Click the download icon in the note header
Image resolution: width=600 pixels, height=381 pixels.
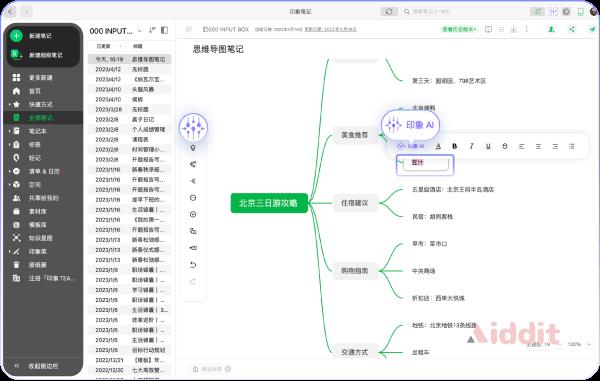point(514,29)
